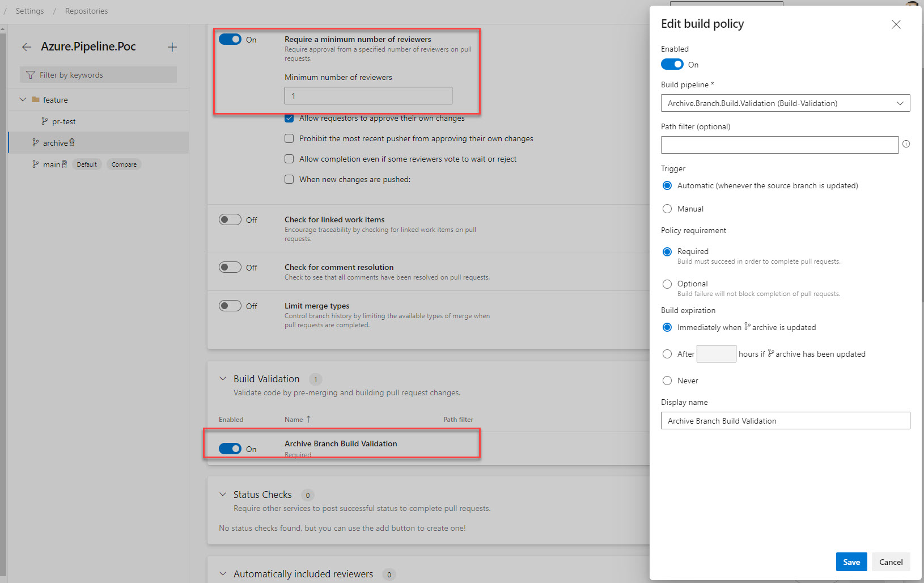The image size is (924, 583).
Task: Click the back arrow beside Azure.Pipeline.Poc
Action: [26, 47]
